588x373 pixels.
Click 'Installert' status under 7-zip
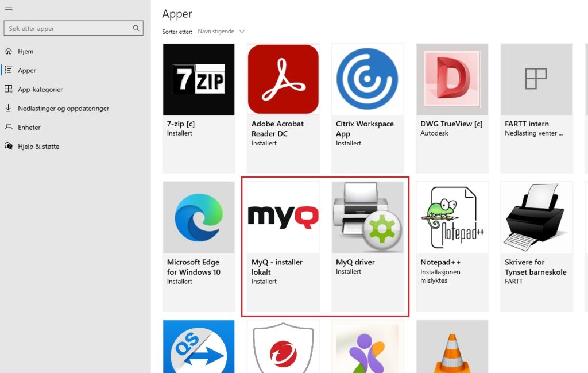(x=179, y=133)
